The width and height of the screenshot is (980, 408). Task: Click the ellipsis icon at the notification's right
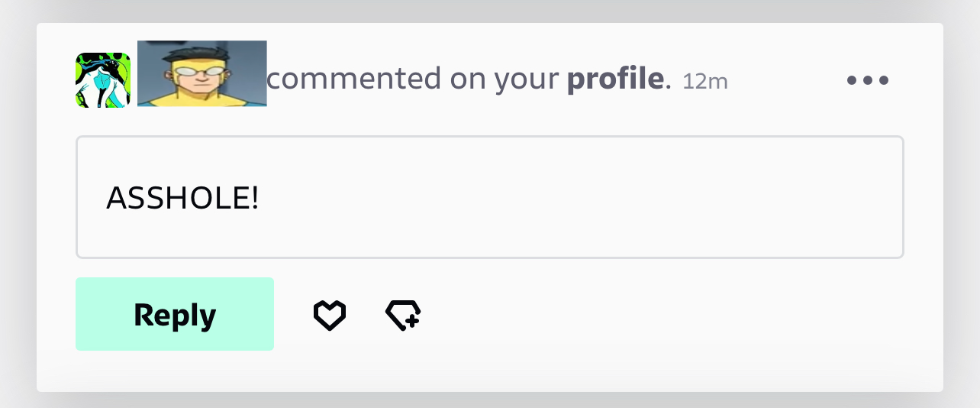[x=868, y=80]
